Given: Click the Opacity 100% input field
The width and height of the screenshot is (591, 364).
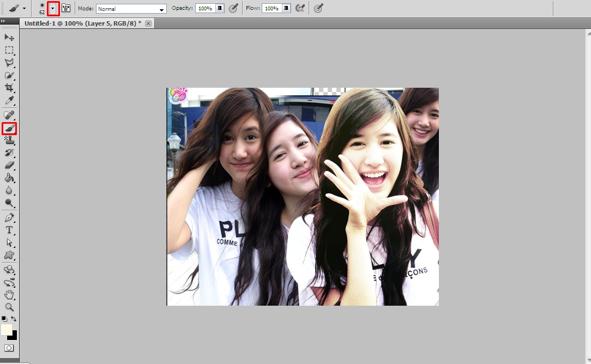Looking at the screenshot, I should tap(206, 8).
